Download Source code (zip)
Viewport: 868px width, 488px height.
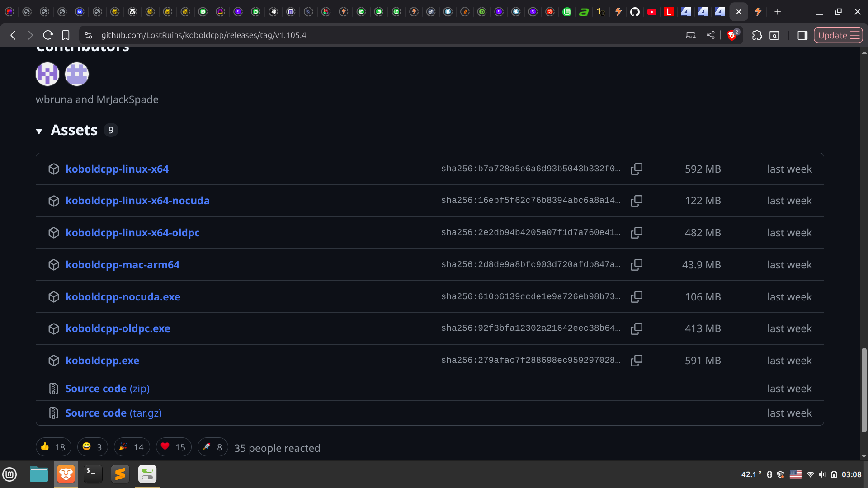click(107, 389)
